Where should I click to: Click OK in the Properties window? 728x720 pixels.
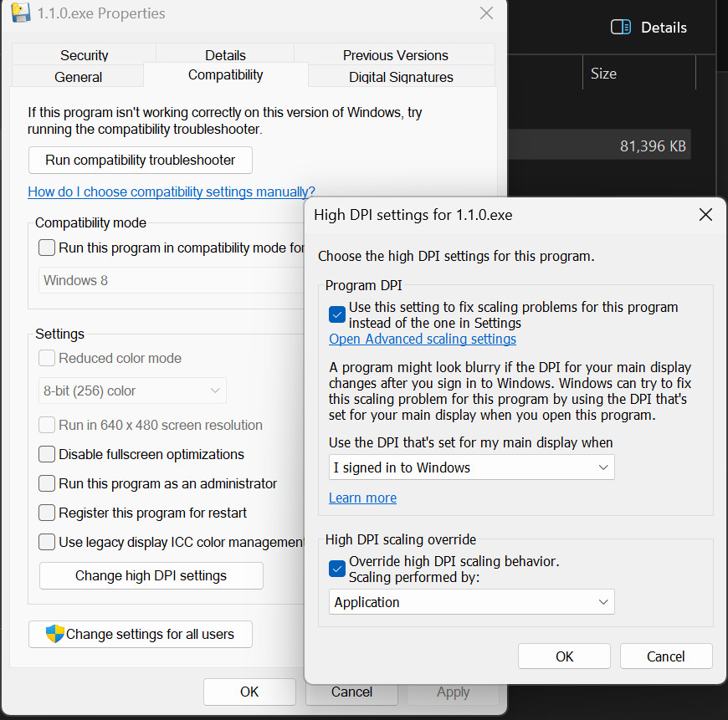point(249,692)
